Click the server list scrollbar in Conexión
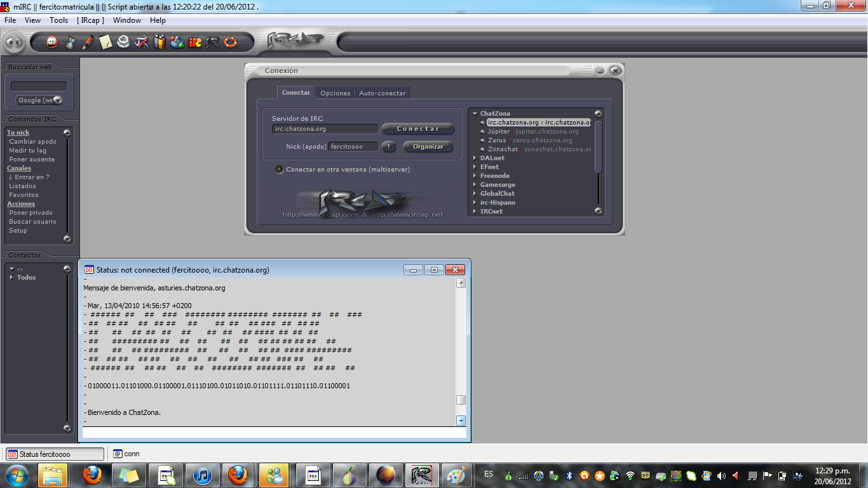The image size is (868, 488). [x=598, y=146]
